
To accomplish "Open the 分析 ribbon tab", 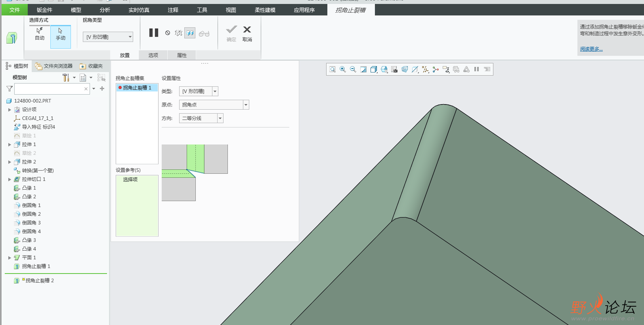I will click(105, 10).
